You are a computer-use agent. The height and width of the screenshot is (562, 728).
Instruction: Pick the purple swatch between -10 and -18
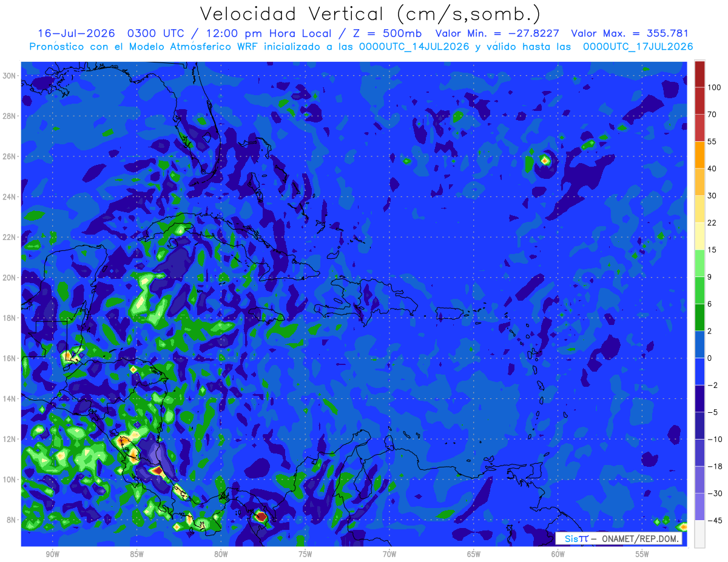699,452
